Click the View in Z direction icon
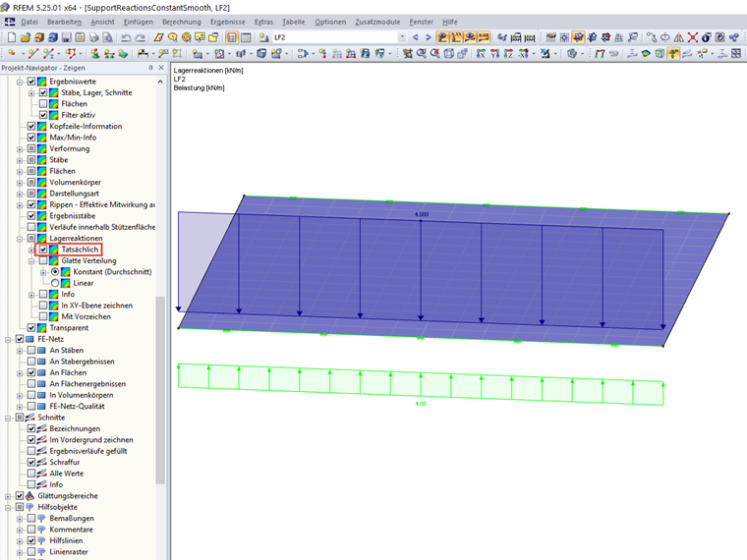Image resolution: width=747 pixels, height=560 pixels. point(508,53)
